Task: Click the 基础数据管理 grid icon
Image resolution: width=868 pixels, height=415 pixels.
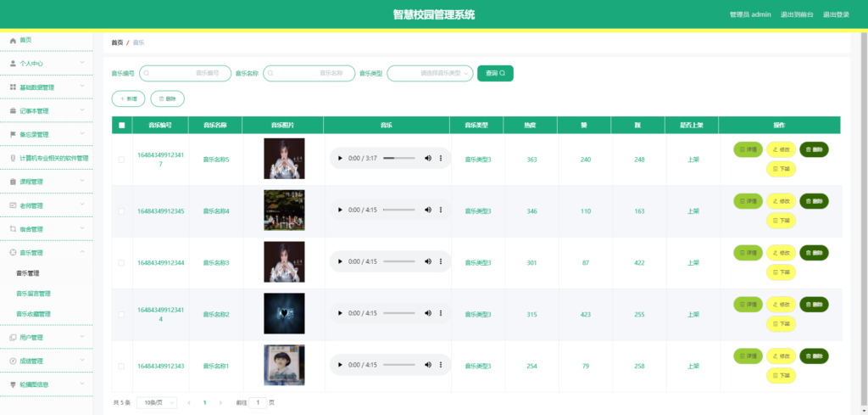Action: click(14, 87)
